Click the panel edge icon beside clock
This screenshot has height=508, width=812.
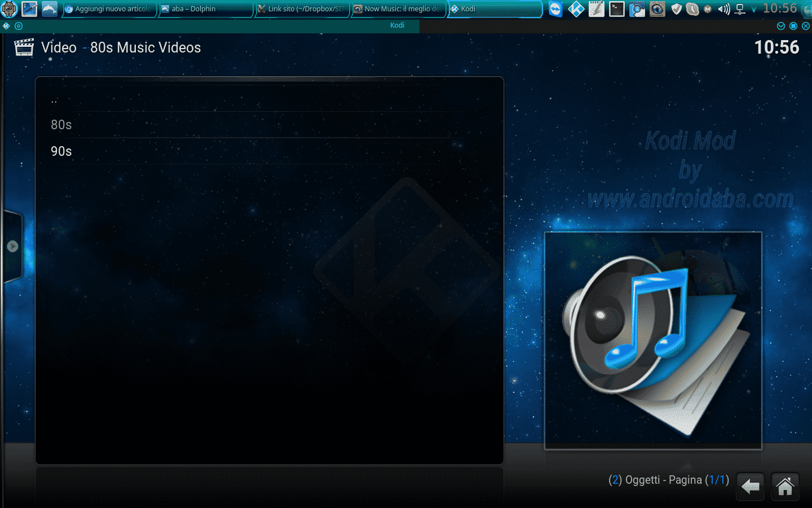(x=806, y=9)
